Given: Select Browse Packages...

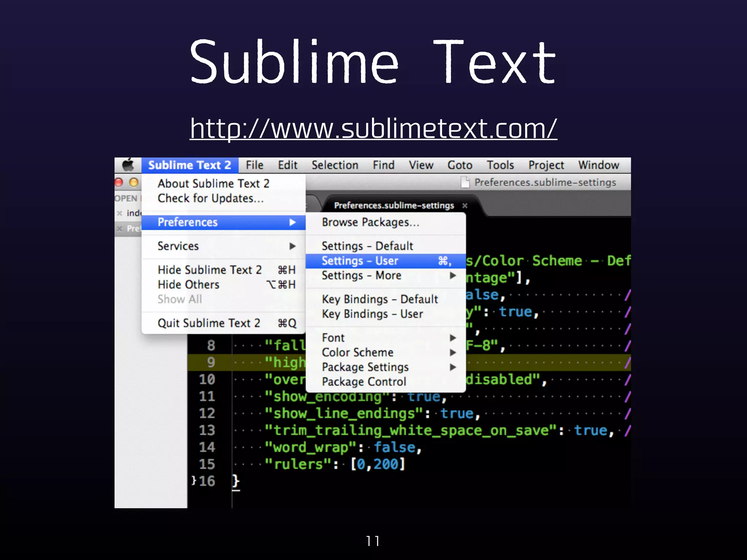Looking at the screenshot, I should tap(386, 222).
